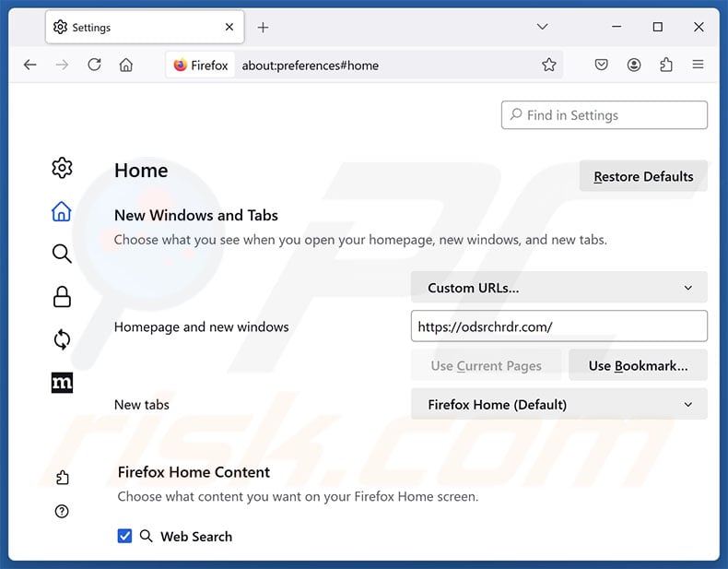Reload the current page
The image size is (728, 569).
coord(94,65)
